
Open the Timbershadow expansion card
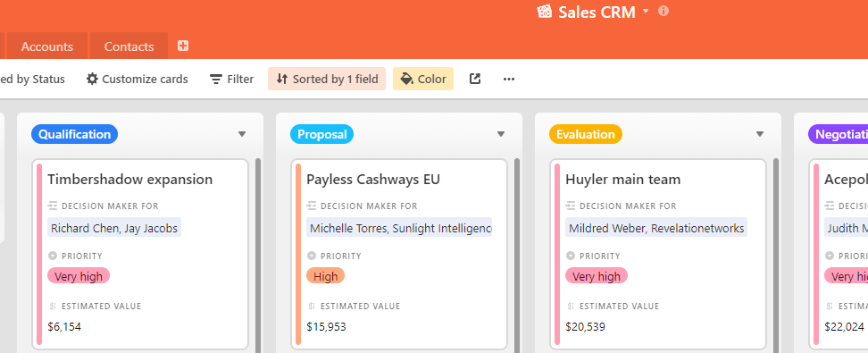click(x=140, y=255)
